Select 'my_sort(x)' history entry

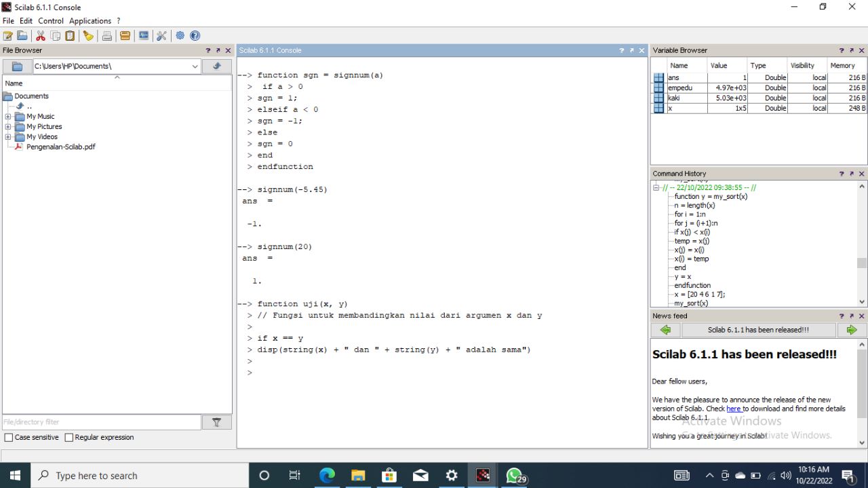pos(691,303)
